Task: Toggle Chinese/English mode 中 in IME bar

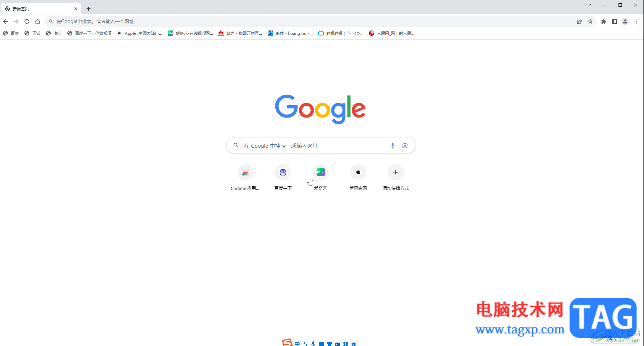Action: pyautogui.click(x=297, y=344)
